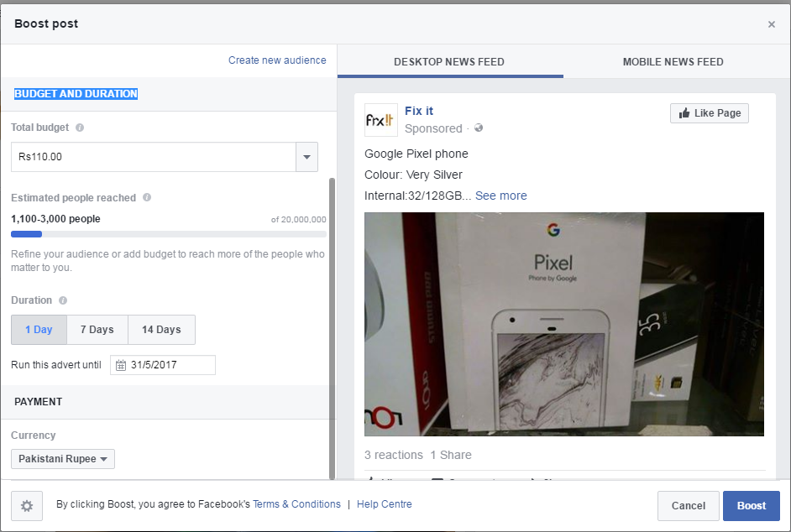Click the Boost button
The height and width of the screenshot is (532, 791).
click(752, 506)
